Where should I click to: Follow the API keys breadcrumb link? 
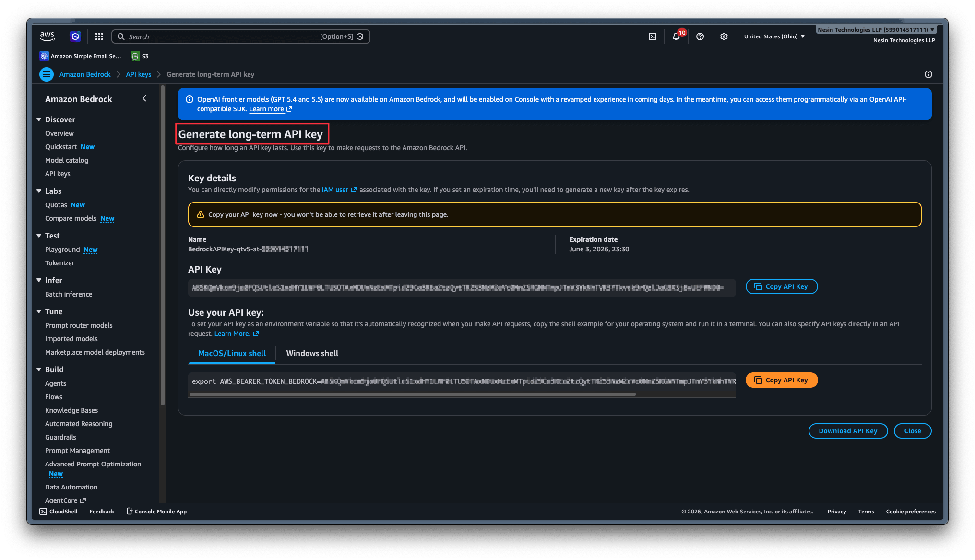[x=139, y=74]
